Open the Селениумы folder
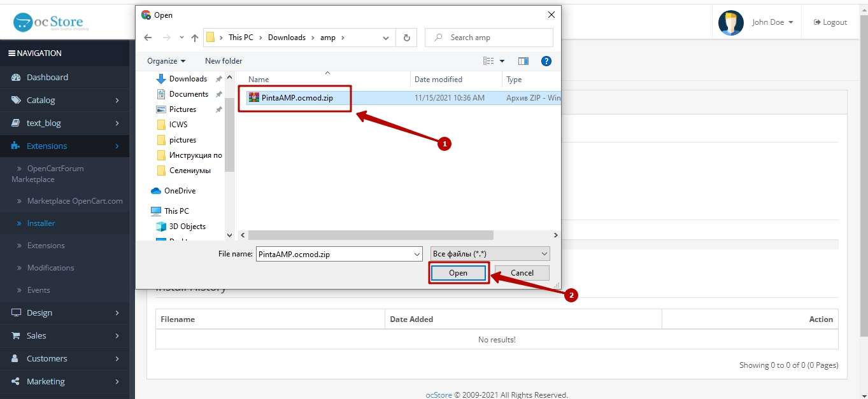The width and height of the screenshot is (868, 399). point(190,171)
